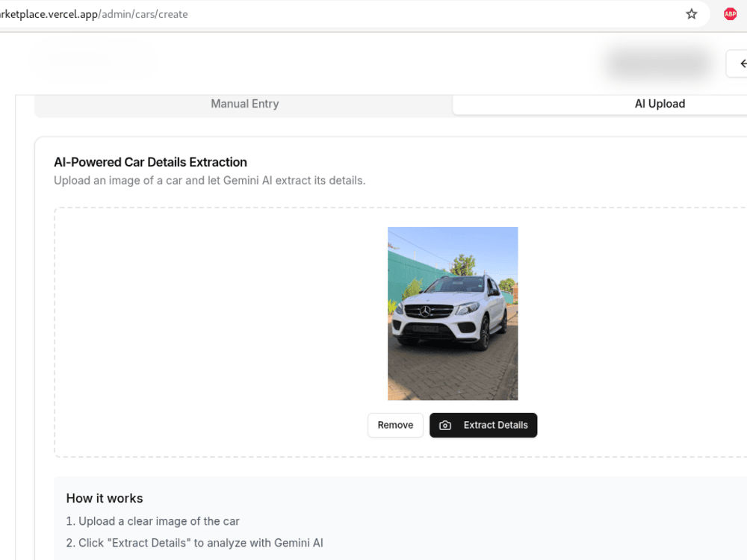The image size is (747, 560).
Task: Click the address bar URL text
Action: tap(94, 14)
